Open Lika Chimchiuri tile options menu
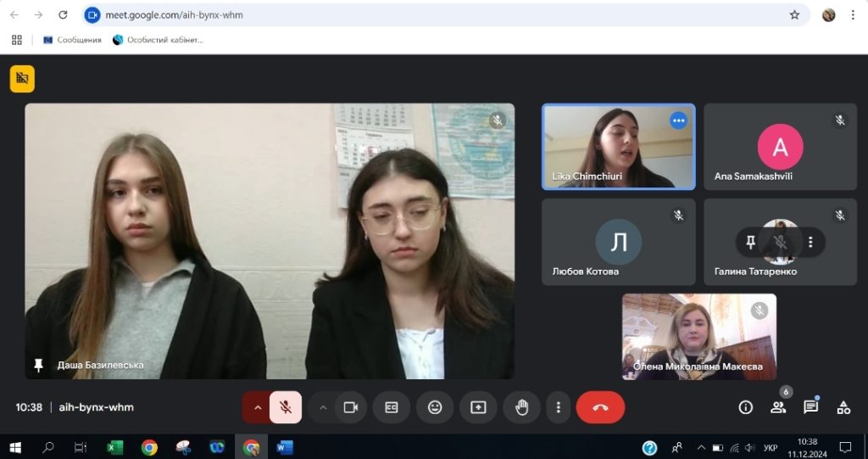Image resolution: width=868 pixels, height=459 pixels. click(678, 120)
